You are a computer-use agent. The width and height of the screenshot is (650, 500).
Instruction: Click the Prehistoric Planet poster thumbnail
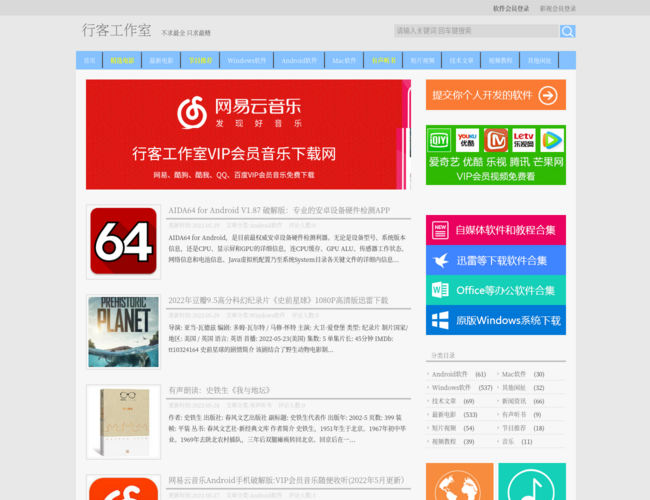point(124,332)
